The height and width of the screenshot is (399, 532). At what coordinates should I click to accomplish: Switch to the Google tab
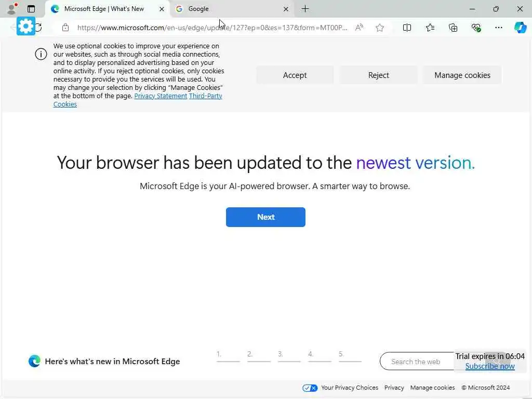click(x=232, y=9)
